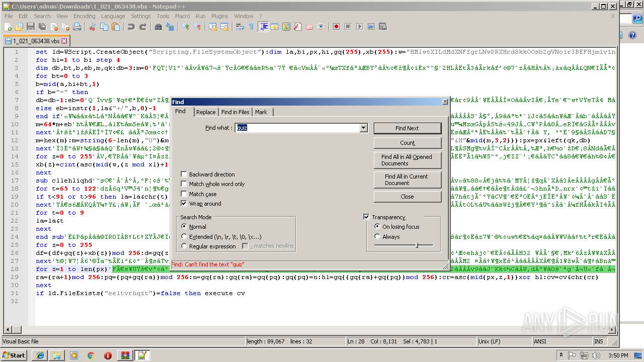Image resolution: width=644 pixels, height=362 pixels.
Task: Save recorded macro toolbar icon
Action: coord(382,27)
